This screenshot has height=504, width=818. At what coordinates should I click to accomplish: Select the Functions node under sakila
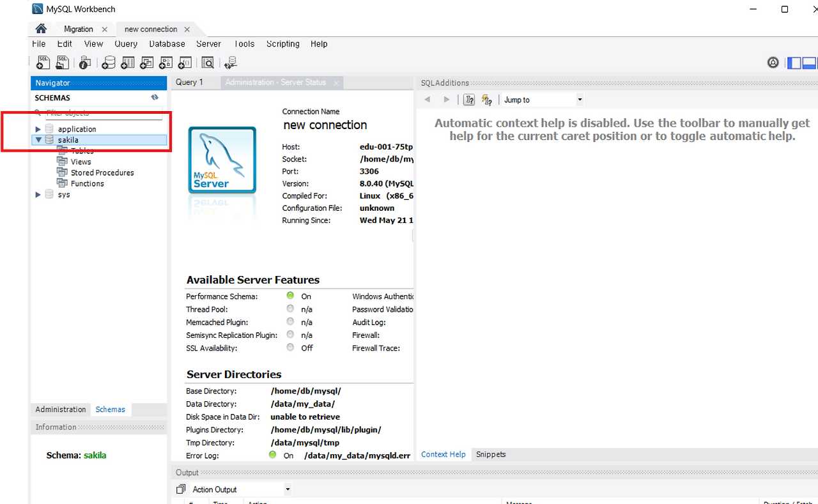click(x=88, y=183)
